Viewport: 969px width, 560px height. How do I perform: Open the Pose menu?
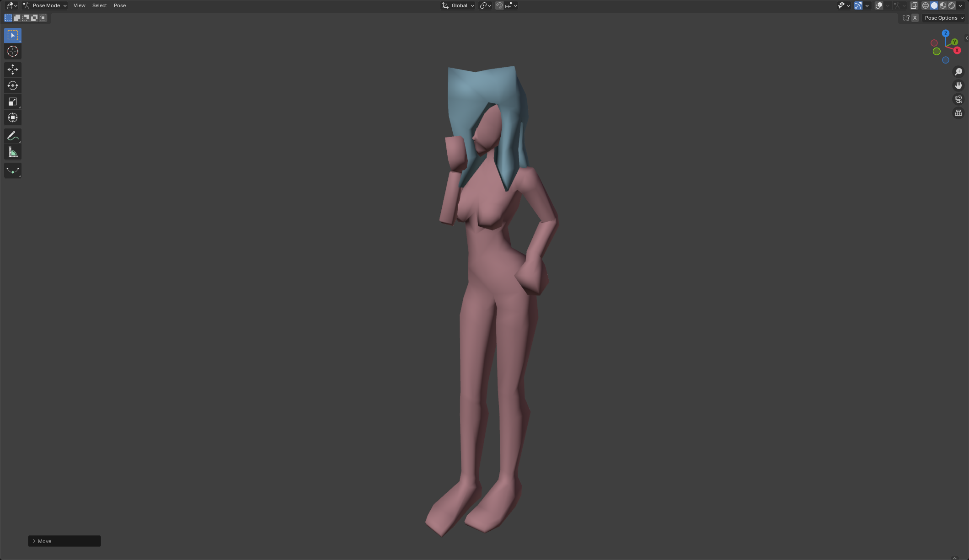tap(120, 5)
